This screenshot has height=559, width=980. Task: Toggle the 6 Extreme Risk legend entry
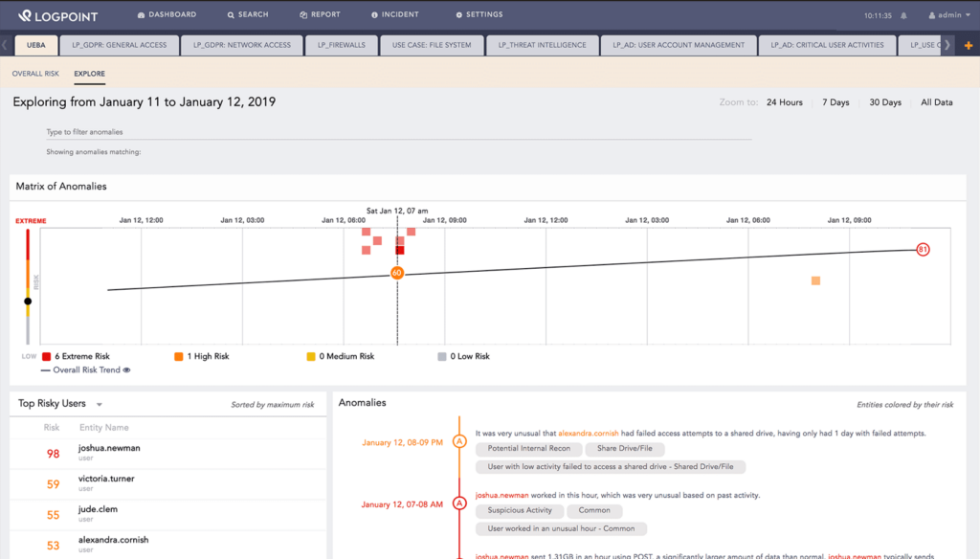(44, 355)
